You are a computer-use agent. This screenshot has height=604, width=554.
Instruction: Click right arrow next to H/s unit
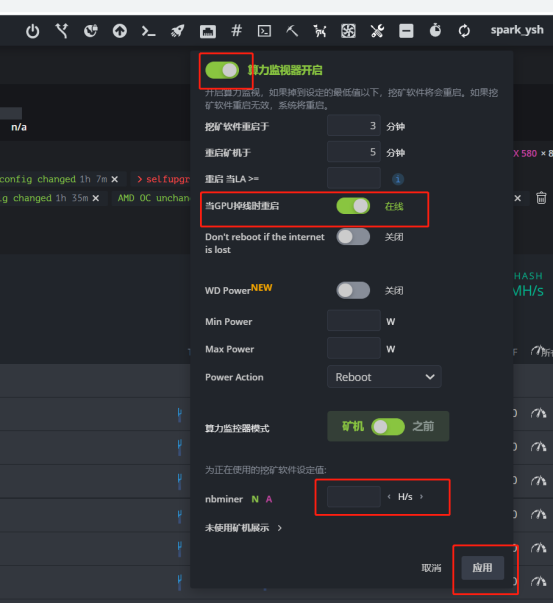(x=421, y=497)
